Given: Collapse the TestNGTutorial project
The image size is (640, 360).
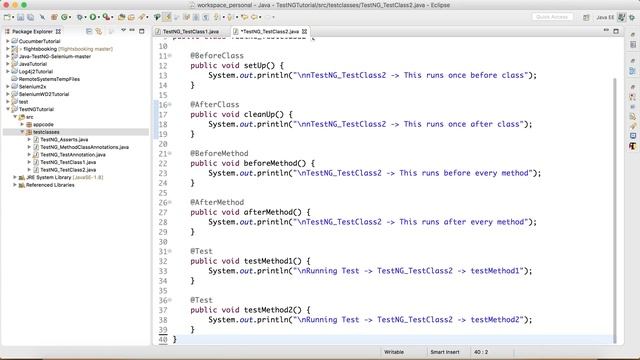Looking at the screenshot, I should click(7, 109).
